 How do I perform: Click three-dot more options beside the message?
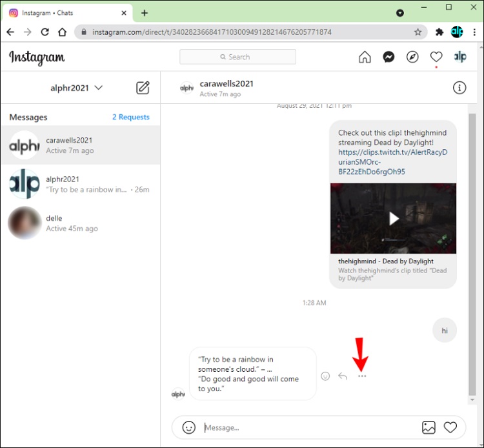(362, 376)
